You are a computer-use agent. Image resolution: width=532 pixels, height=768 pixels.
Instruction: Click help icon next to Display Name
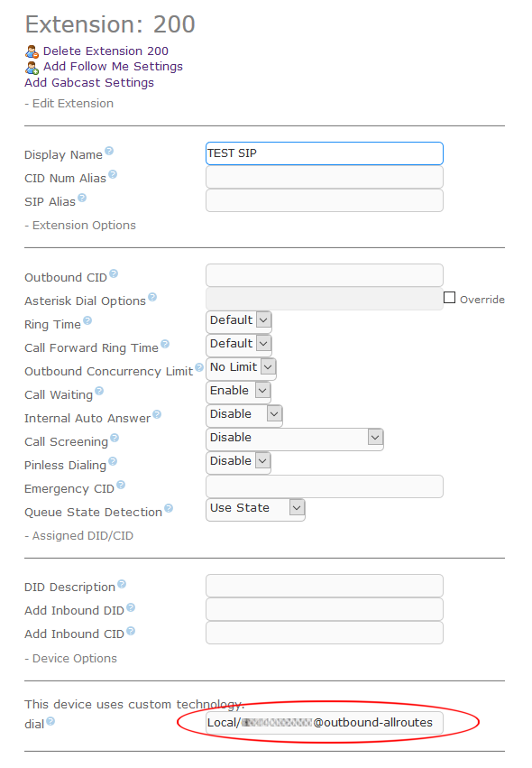pyautogui.click(x=109, y=151)
